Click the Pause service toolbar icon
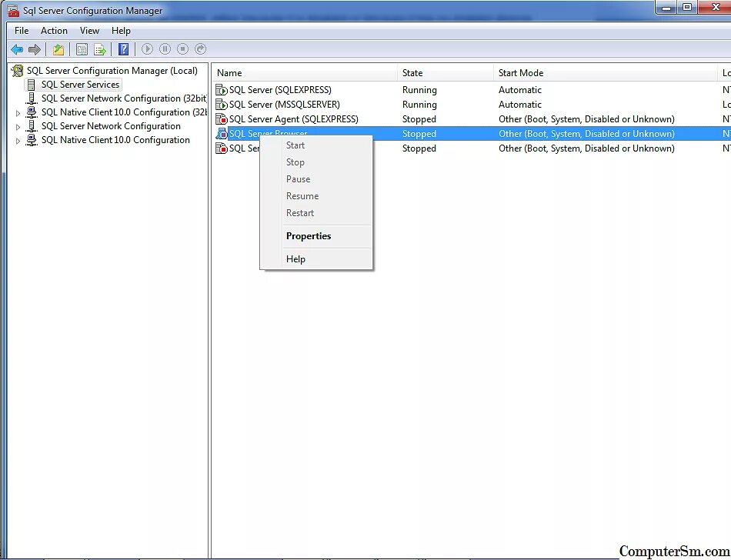This screenshot has height=560, width=731. coord(165,49)
